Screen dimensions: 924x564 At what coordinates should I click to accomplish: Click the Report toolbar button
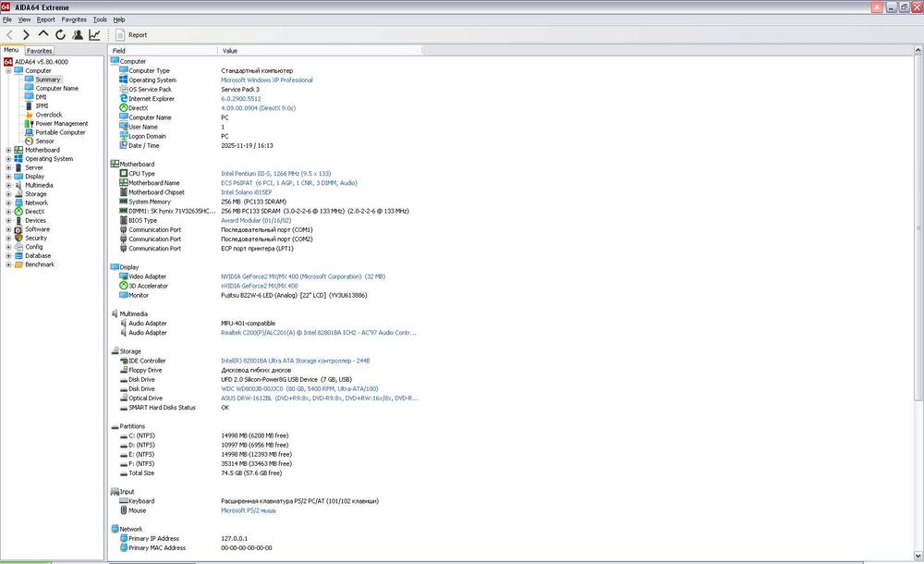pos(131,35)
